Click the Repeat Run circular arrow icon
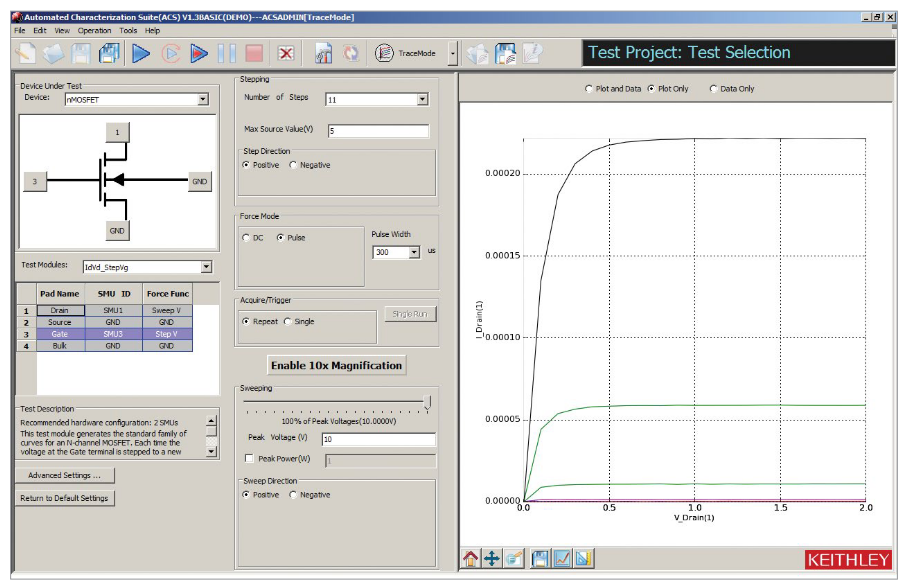This screenshot has width=909, height=588. coord(170,53)
